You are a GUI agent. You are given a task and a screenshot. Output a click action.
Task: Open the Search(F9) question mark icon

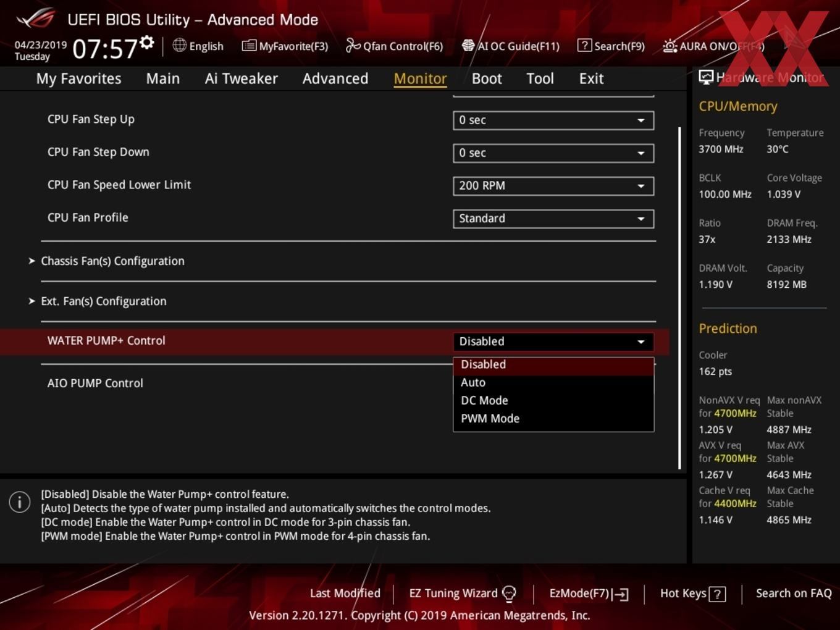pos(584,46)
